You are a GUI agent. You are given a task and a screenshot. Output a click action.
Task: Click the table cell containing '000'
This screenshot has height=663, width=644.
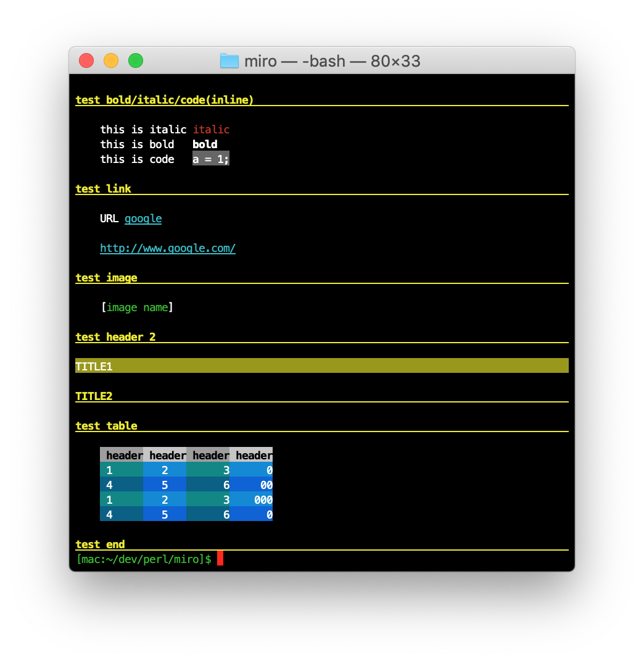(251, 499)
